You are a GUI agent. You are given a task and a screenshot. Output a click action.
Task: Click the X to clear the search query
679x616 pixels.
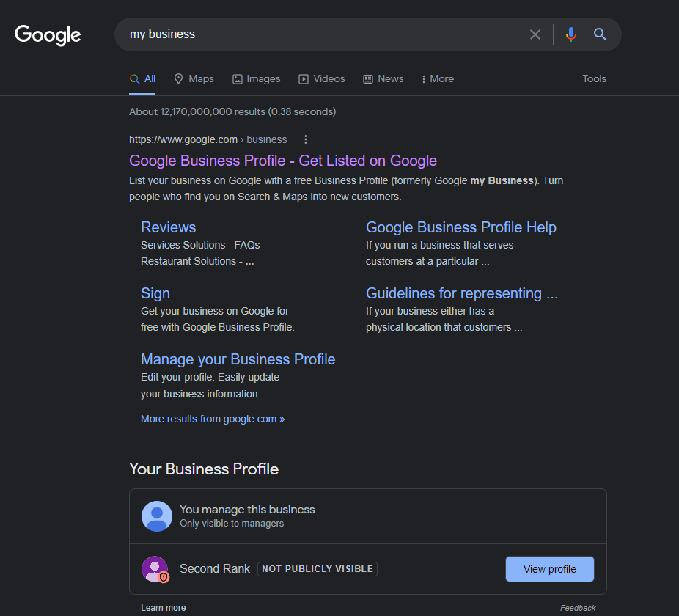coord(535,34)
